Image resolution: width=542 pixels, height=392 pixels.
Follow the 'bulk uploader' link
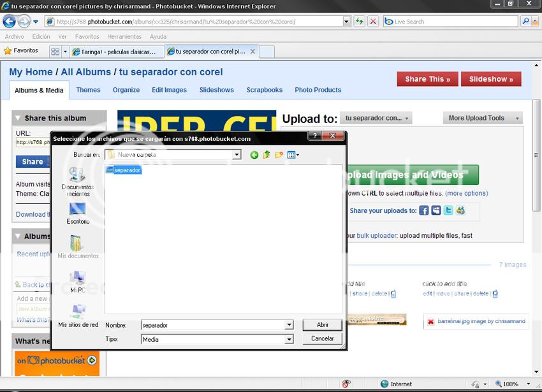[377, 236]
